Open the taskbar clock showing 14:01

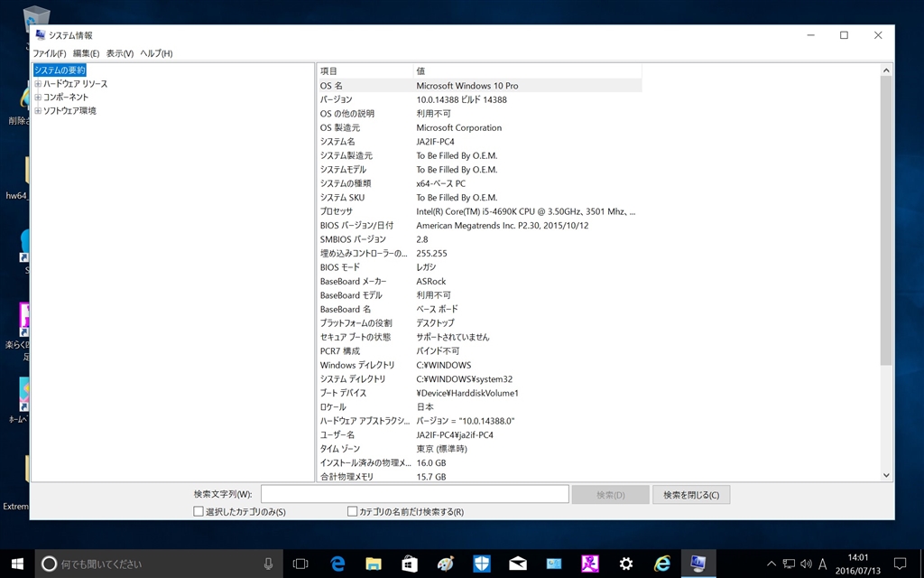coord(858,564)
